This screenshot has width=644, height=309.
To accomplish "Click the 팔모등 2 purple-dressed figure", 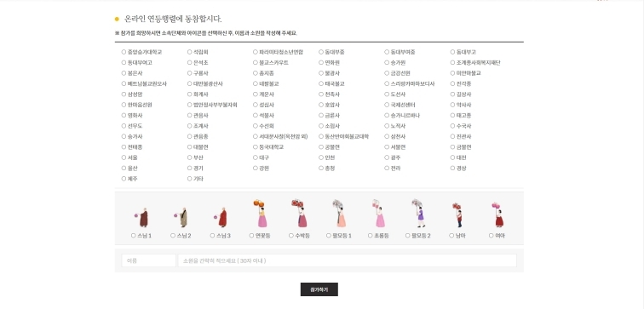I will 418,214.
